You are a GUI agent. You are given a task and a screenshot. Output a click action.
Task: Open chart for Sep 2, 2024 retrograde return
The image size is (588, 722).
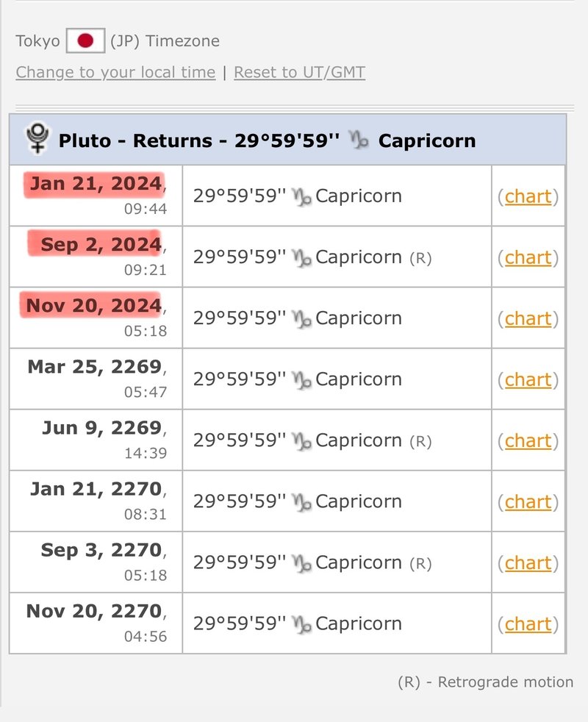[528, 258]
